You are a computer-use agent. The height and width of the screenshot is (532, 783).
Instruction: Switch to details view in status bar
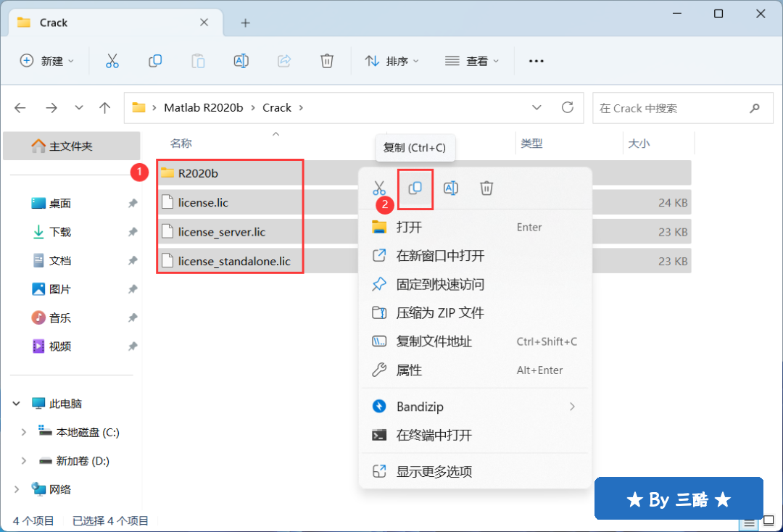(x=749, y=523)
